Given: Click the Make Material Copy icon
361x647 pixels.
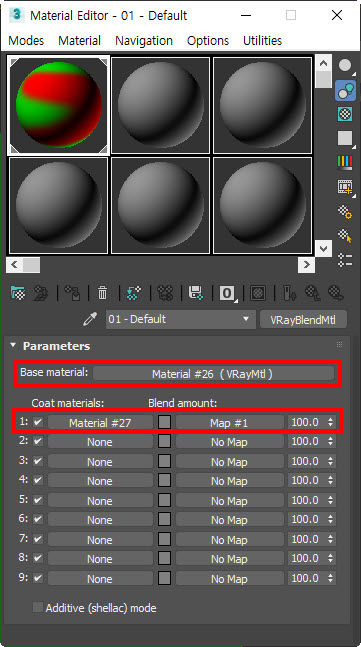Looking at the screenshot, I should [x=134, y=293].
